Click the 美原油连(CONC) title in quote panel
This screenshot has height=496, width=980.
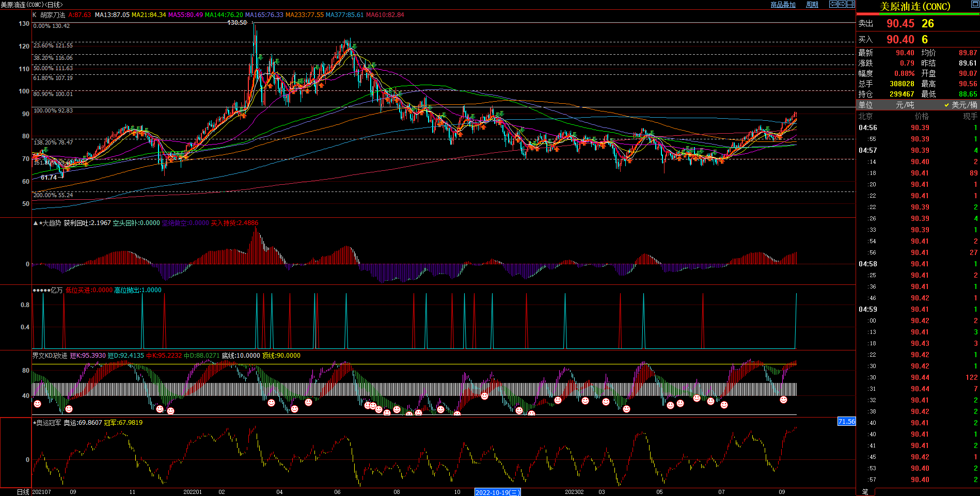click(914, 7)
